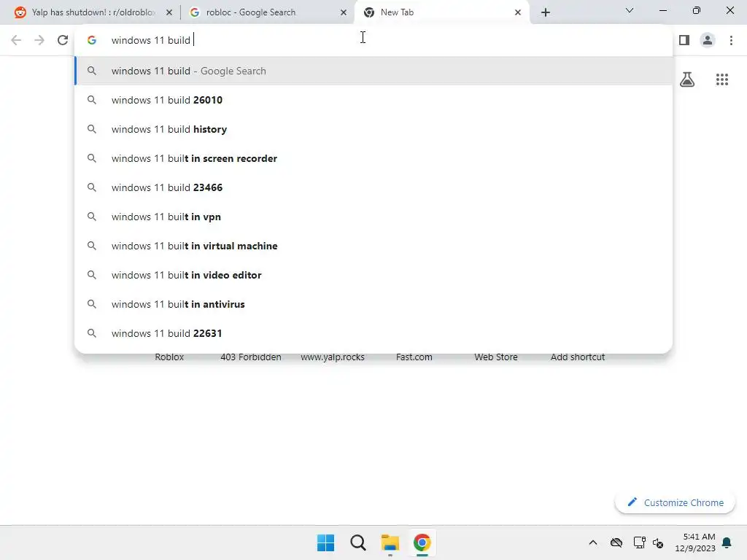747x560 pixels.
Task: Open the Fast.com shortcut
Action: tap(414, 357)
